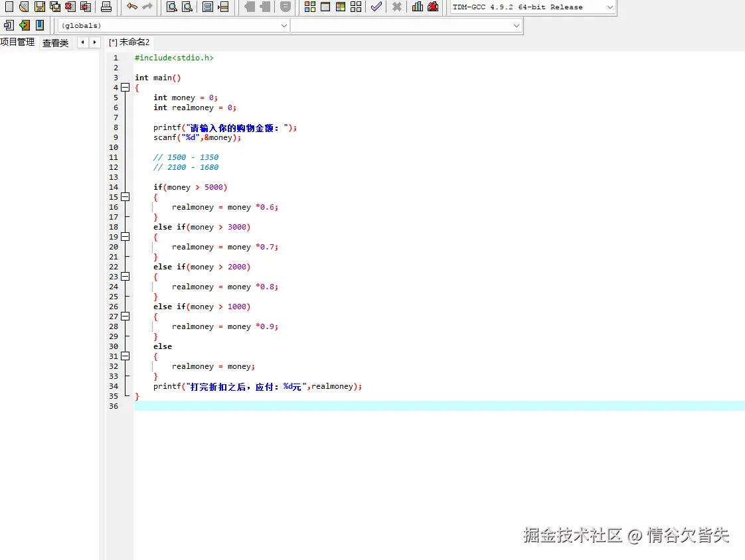Viewport: 745px width, 560px height.
Task: Click realmoney = money *0.7; line
Action: 224,247
